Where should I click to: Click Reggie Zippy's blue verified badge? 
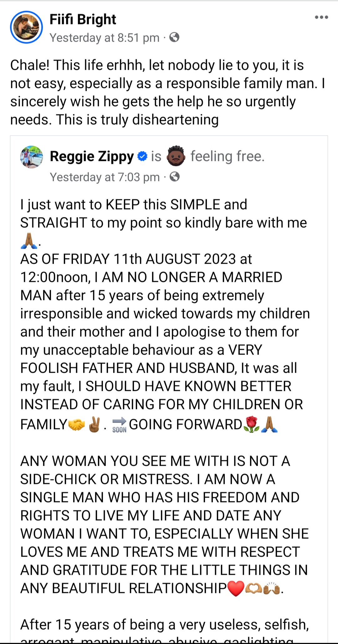tap(141, 156)
